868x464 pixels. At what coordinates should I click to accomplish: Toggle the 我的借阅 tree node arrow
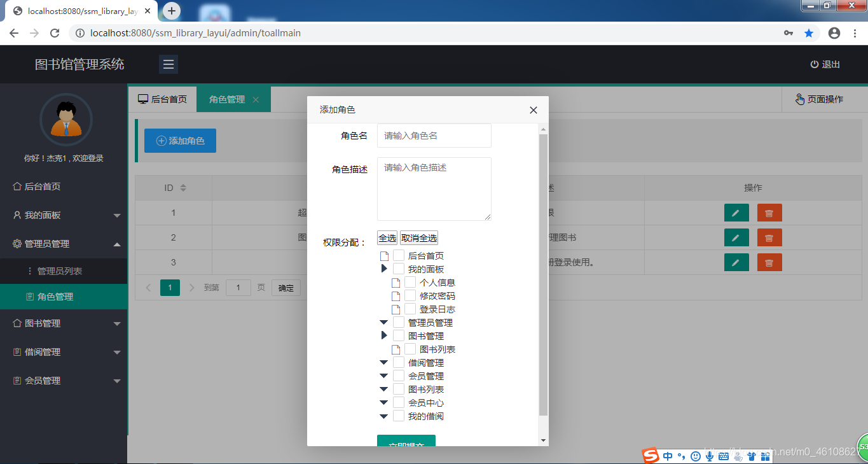pos(383,416)
